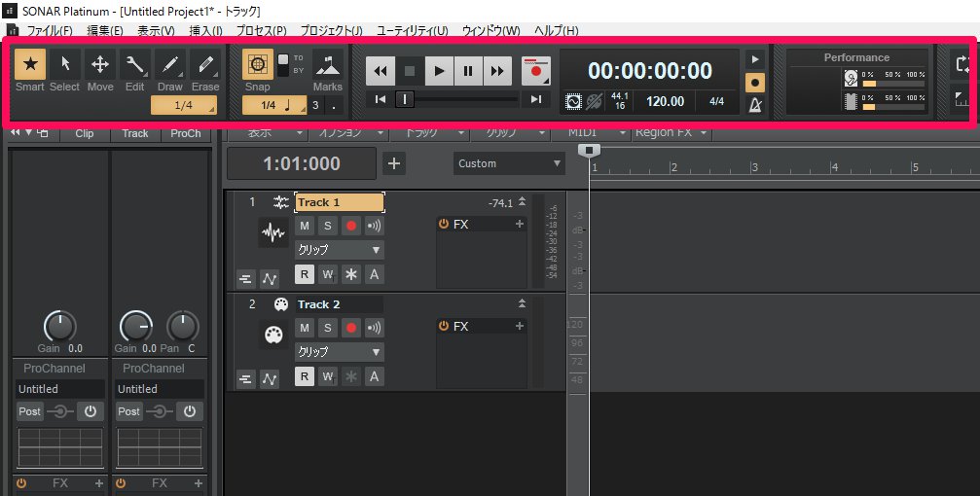
Task: Open the プロジェクト(J) menu
Action: [331, 30]
